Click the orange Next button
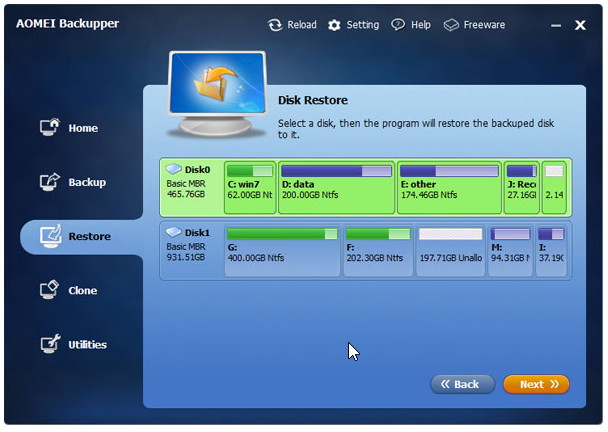Viewport: 608px width, 432px height. click(x=536, y=384)
